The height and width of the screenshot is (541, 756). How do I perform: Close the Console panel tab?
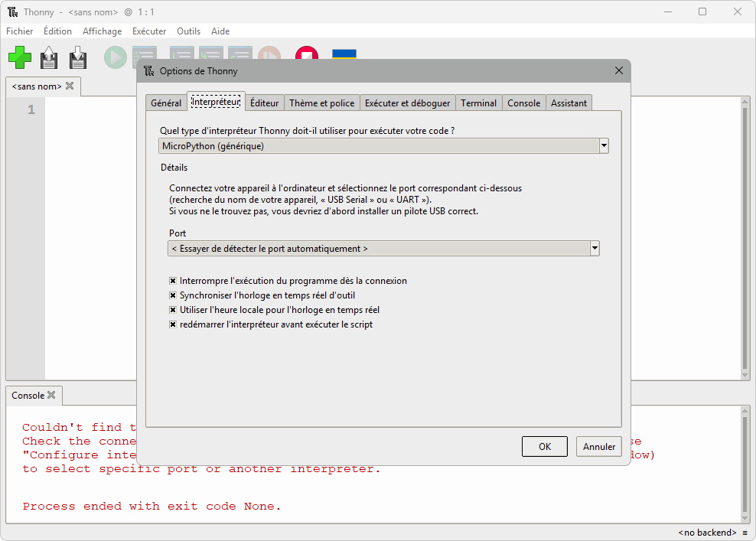point(51,395)
